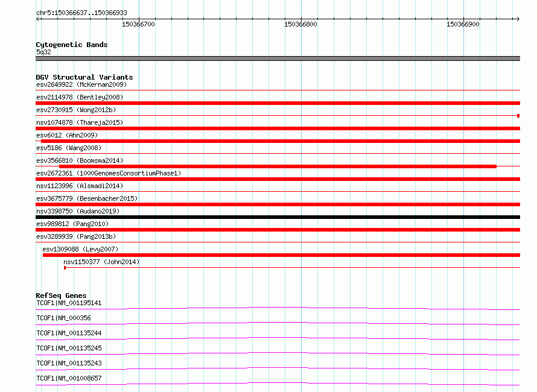Click the right arrow of the ruler
The height and width of the screenshot is (392, 537).
coord(518,19)
